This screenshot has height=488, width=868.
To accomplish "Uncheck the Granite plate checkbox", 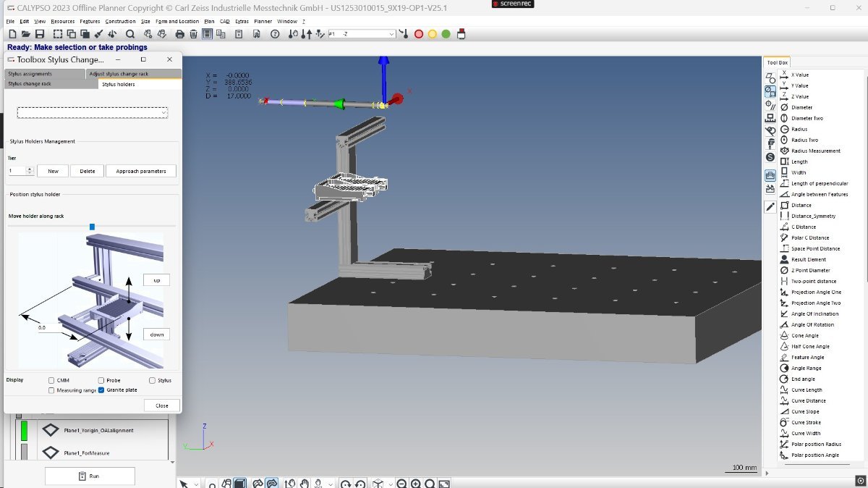I will [101, 390].
